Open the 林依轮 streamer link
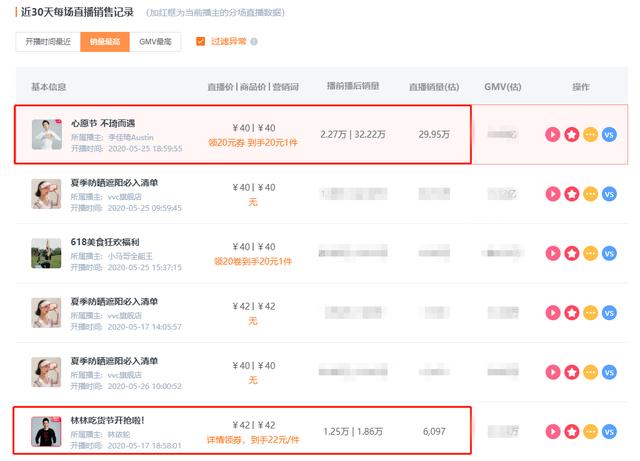The width and height of the screenshot is (640, 461). pos(119,434)
